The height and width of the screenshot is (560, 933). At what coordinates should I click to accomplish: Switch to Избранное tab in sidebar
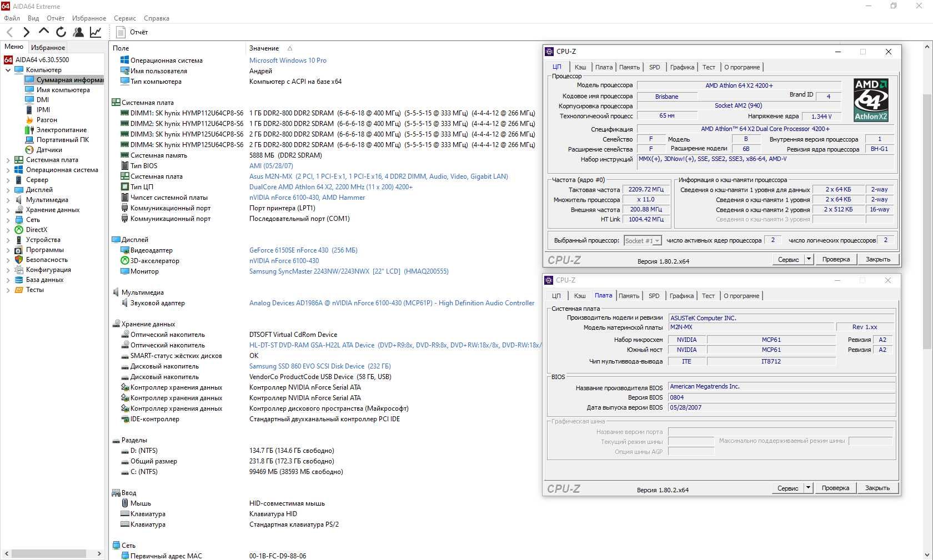click(48, 48)
